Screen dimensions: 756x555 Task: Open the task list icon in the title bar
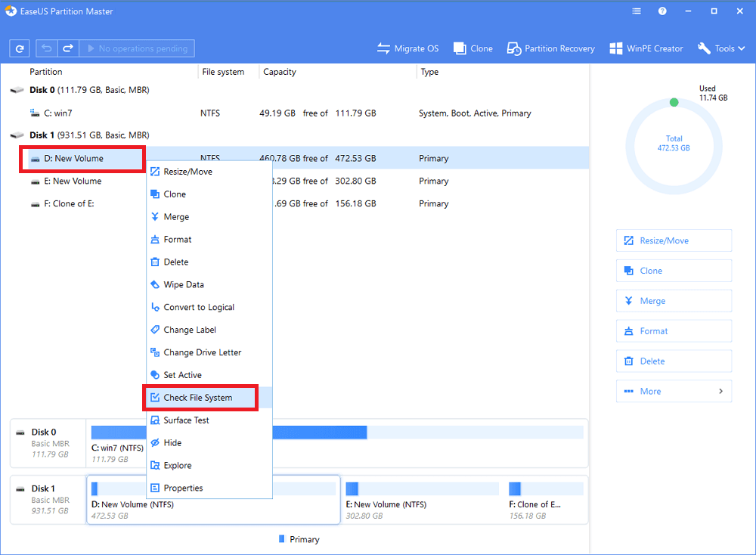click(637, 11)
